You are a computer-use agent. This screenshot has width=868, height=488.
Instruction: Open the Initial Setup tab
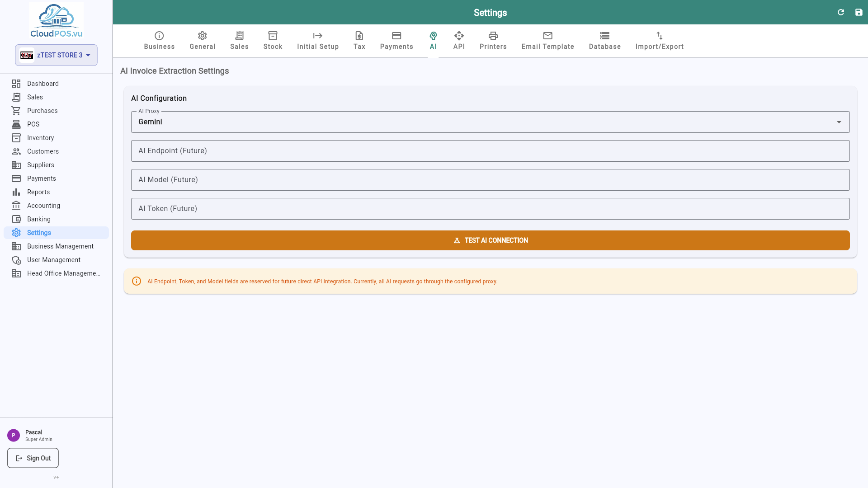pyautogui.click(x=318, y=41)
